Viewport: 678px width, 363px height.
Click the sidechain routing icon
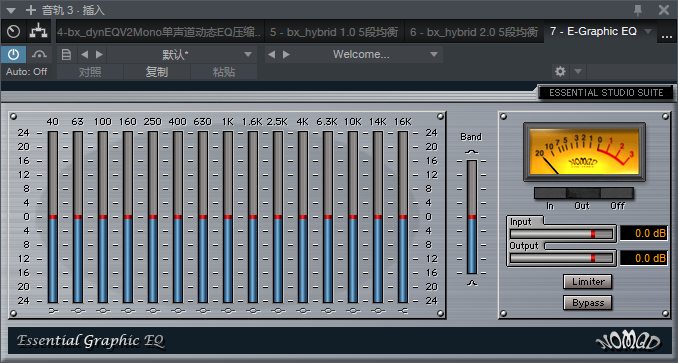point(38,32)
